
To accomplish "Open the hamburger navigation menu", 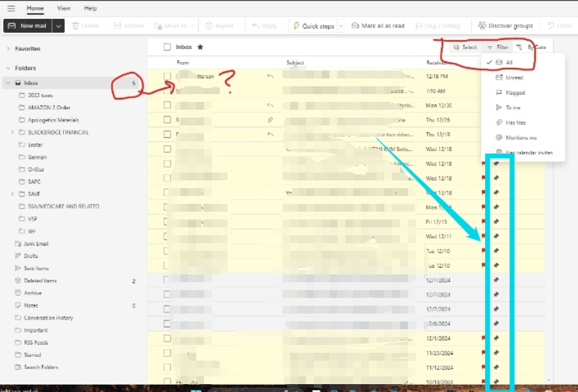I will coord(11,8).
